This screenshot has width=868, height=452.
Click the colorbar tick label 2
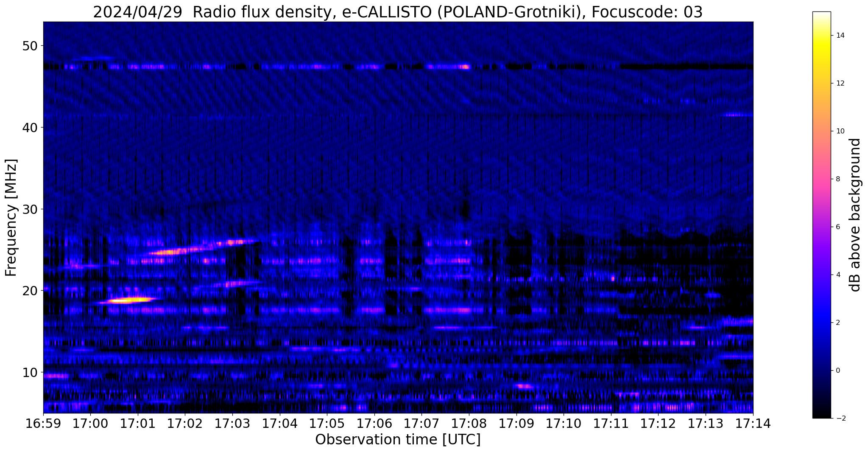coord(837,323)
